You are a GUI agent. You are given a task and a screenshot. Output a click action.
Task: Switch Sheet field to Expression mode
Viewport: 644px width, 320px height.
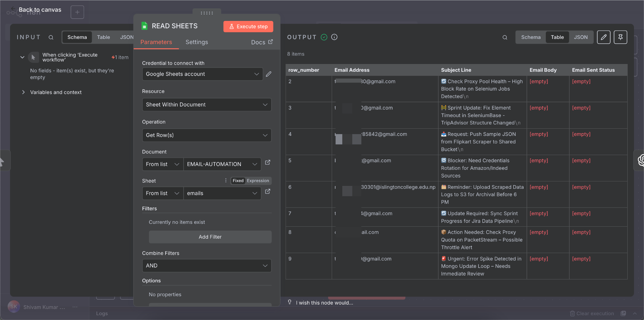coord(258,181)
